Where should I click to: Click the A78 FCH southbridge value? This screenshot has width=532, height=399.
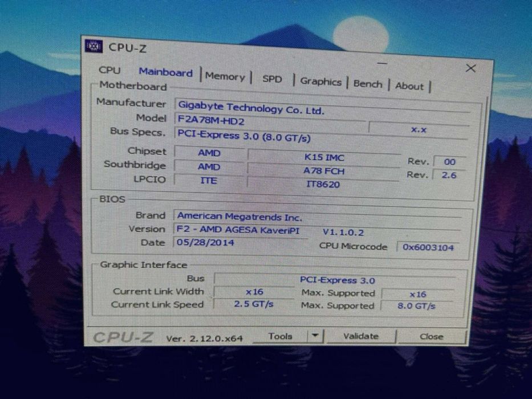[x=324, y=170]
